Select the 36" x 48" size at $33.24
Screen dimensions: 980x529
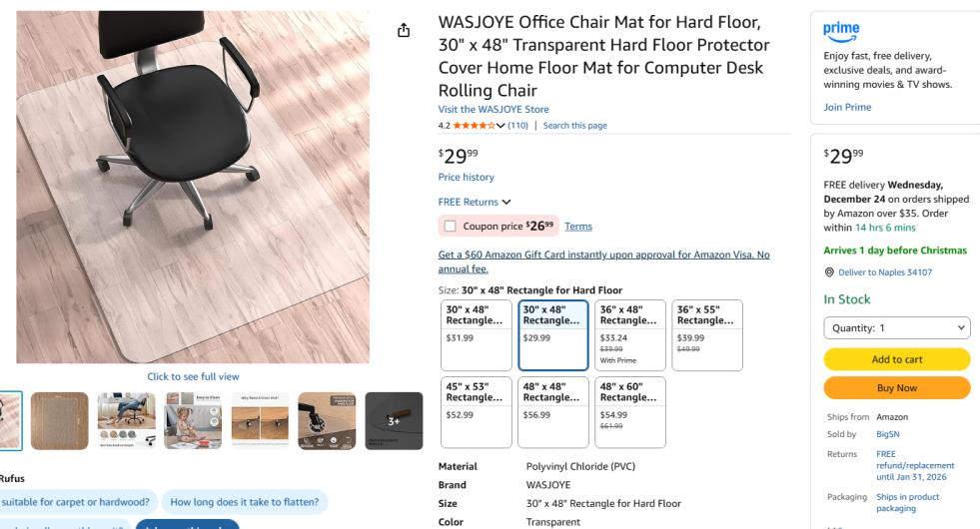[630, 335]
